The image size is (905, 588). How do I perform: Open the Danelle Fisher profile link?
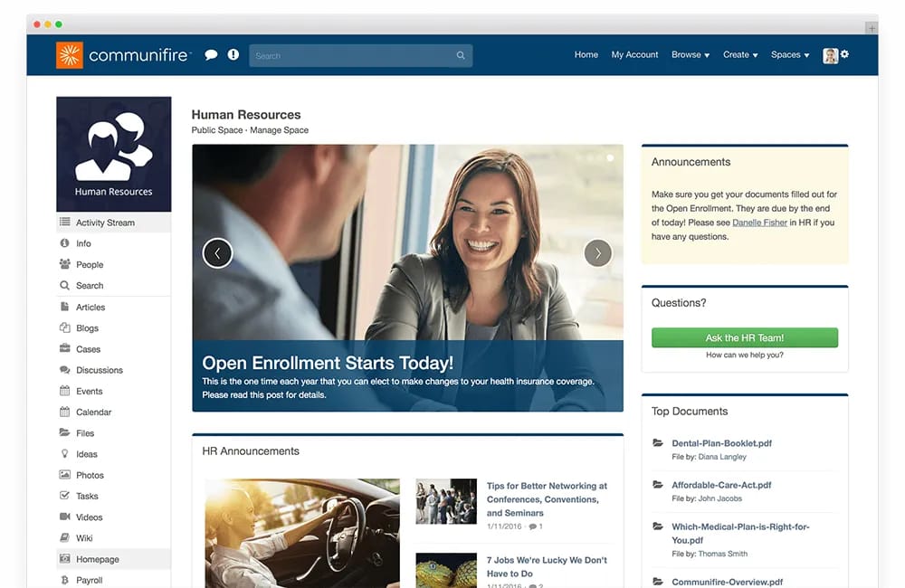point(759,223)
